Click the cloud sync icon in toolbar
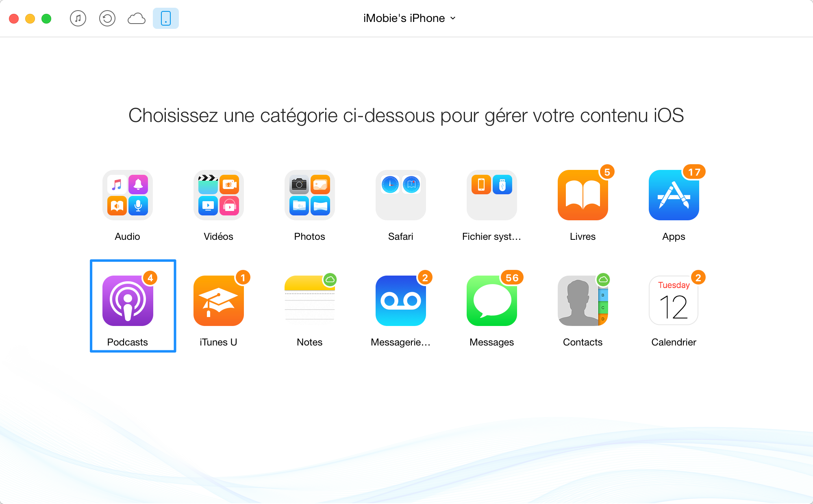 tap(136, 17)
